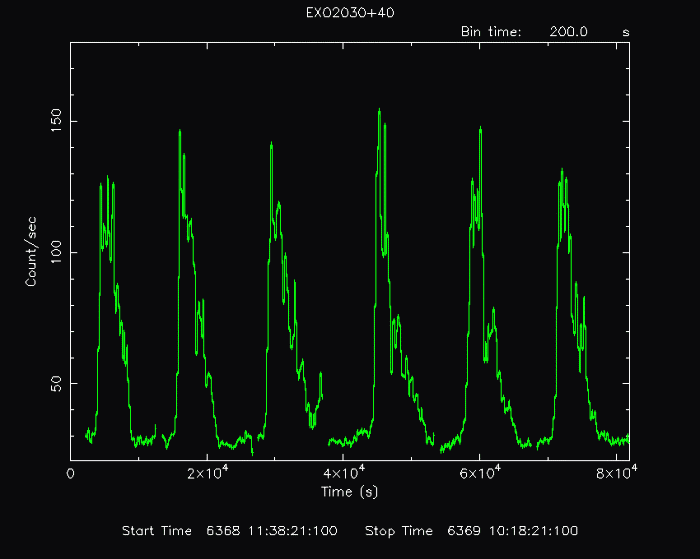Click the 0 tick label on x-axis
This screenshot has width=700, height=559.
coord(71,472)
